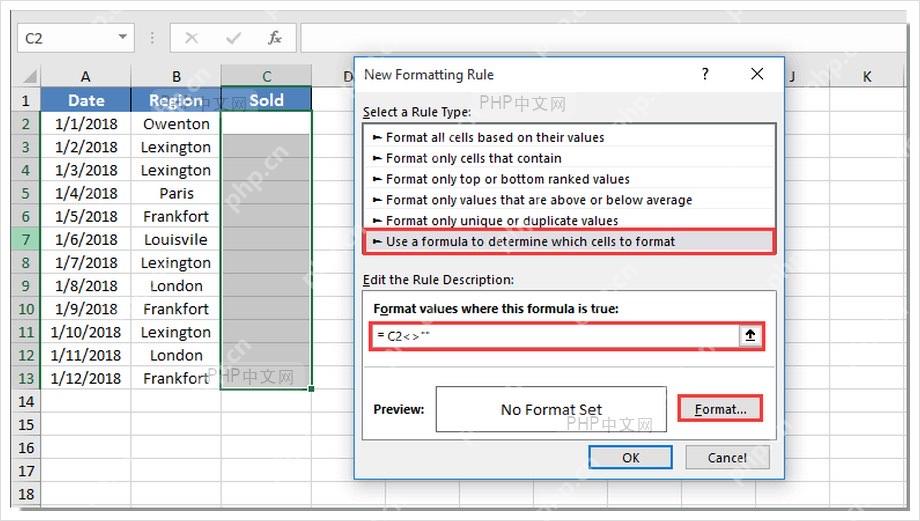This screenshot has height=521, width=920.
Task: Select row 14 header
Action: click(26, 401)
